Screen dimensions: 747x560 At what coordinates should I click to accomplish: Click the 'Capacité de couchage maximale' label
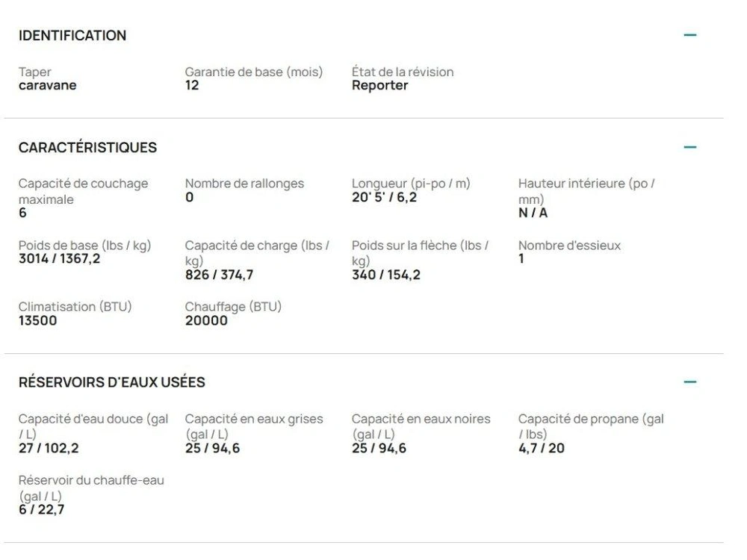(83, 191)
